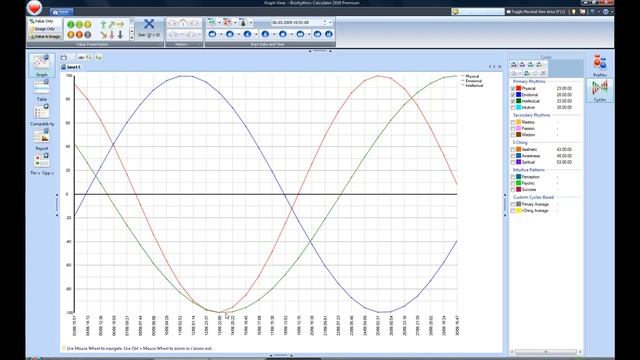
Task: Open dropdown next to calendar icon
Action: tap(235, 22)
